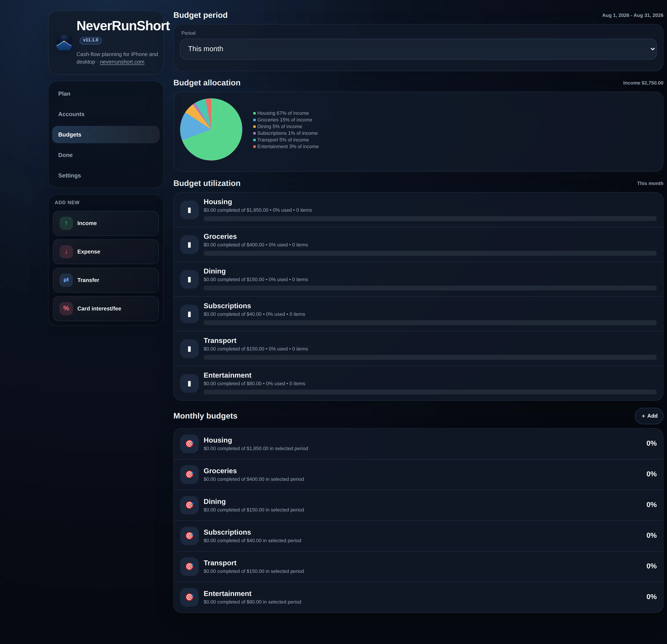Click '$0.00 completed of $40.00 in selected period'
This screenshot has height=644, width=667.
pyautogui.click(x=252, y=541)
